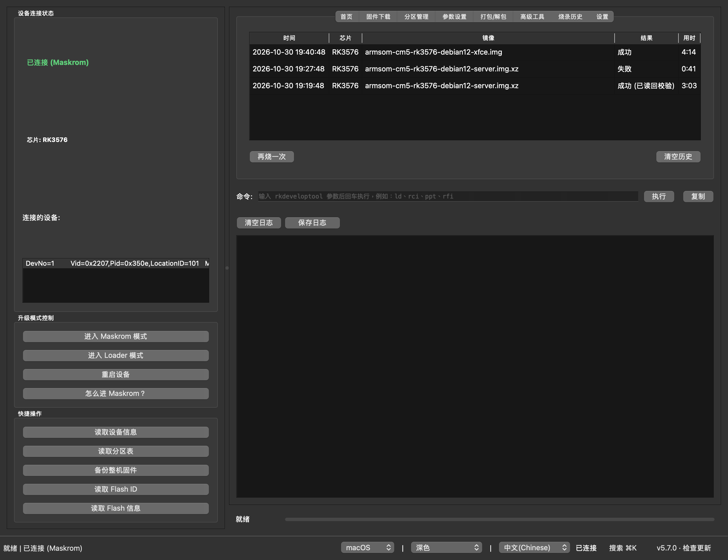The height and width of the screenshot is (560, 728).
Task: Click 搜索 ⌘K in status bar
Action: coord(623,548)
